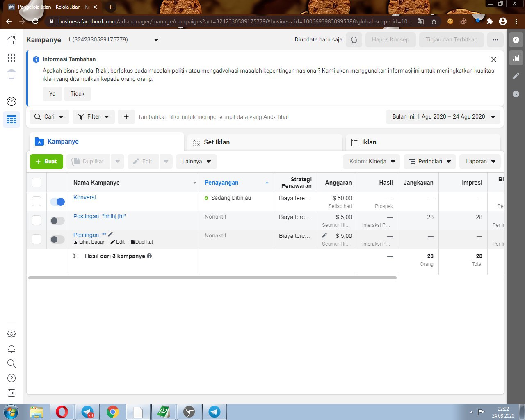Screen dimensions: 525x420
Task: Sort by Penayangan column header
Action: 237,183
